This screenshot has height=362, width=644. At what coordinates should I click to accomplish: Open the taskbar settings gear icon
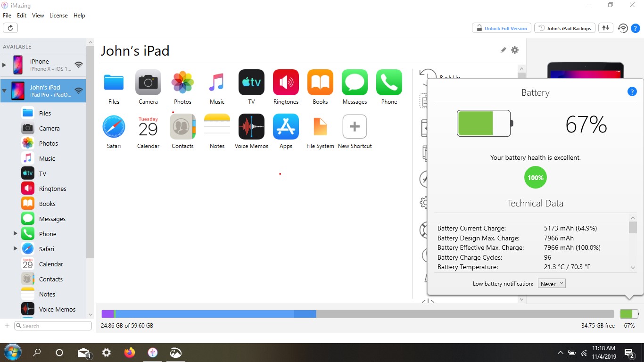coord(107,352)
